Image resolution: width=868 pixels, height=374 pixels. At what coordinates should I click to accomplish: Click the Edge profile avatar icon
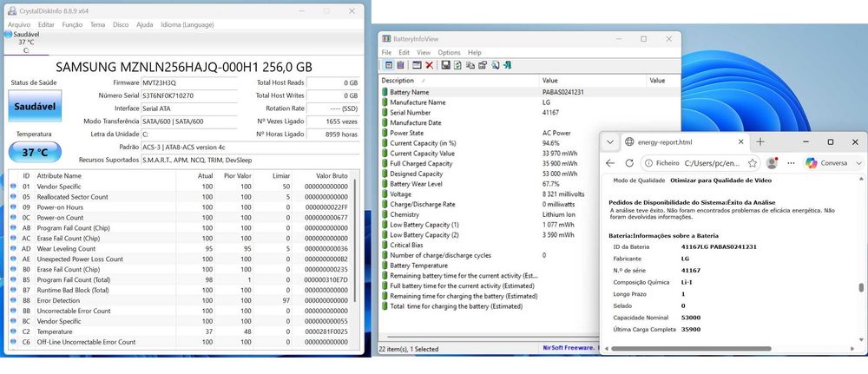(x=772, y=163)
